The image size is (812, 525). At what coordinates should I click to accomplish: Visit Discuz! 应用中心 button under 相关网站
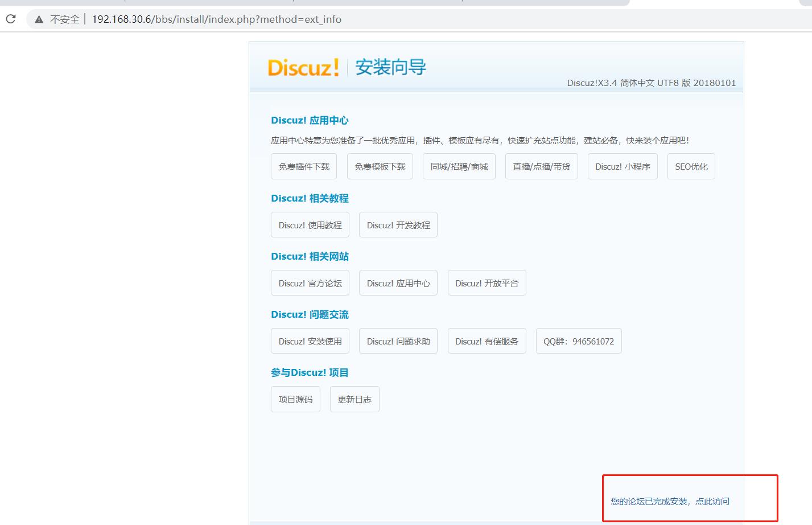[x=398, y=283]
